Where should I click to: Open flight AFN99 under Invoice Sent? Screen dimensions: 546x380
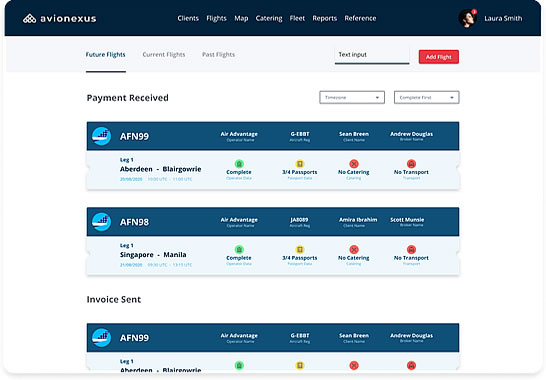pos(134,338)
